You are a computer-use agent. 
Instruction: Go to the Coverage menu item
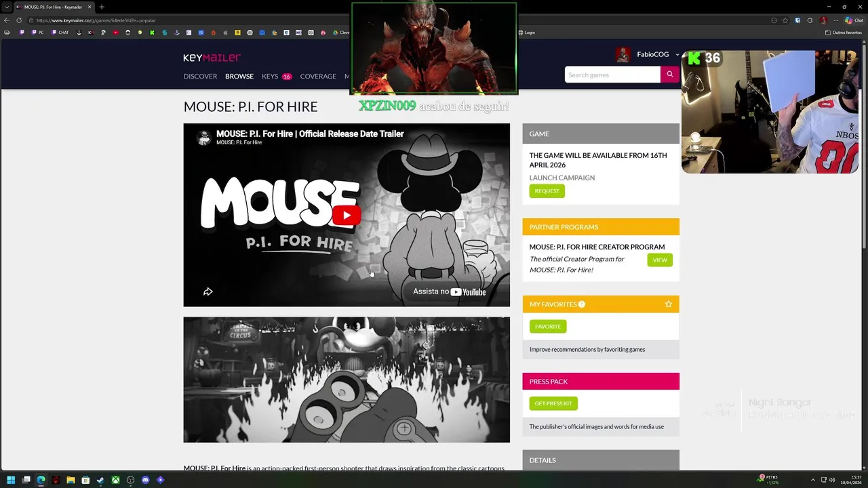pyautogui.click(x=318, y=76)
